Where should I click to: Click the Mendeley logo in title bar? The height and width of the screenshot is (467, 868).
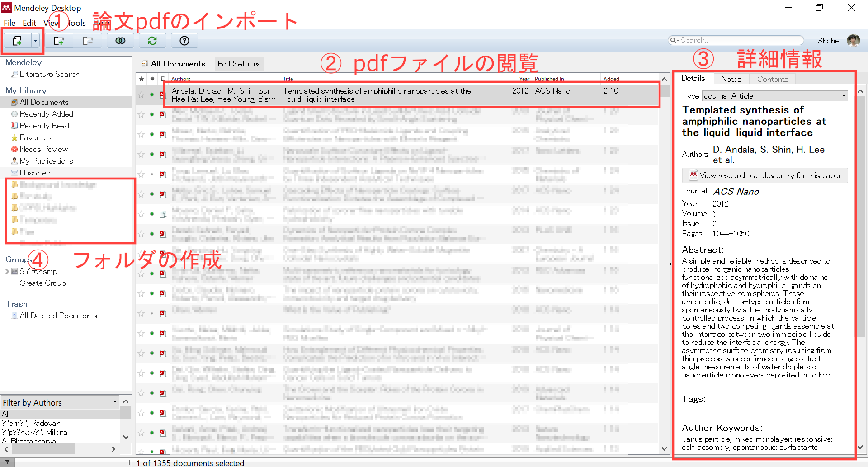[x=6, y=8]
